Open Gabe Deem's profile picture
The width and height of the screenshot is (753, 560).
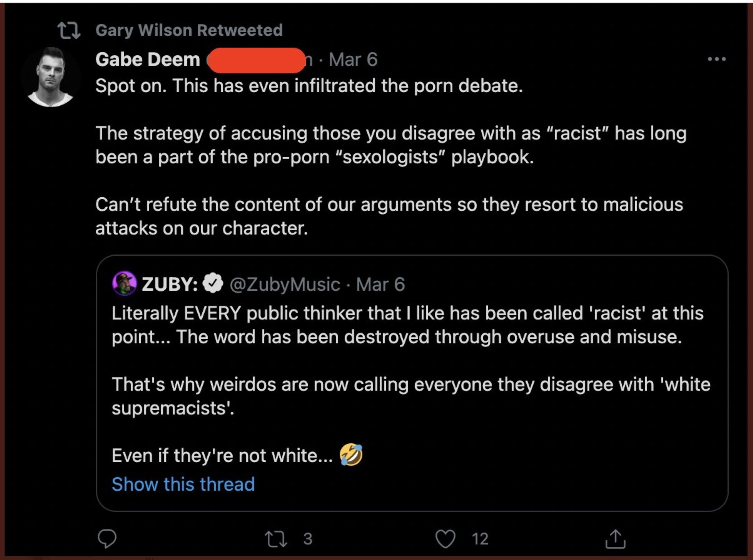point(51,77)
